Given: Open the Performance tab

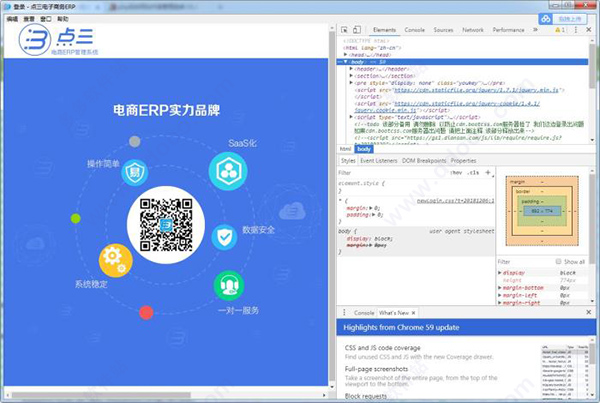Looking at the screenshot, I should coord(508,30).
